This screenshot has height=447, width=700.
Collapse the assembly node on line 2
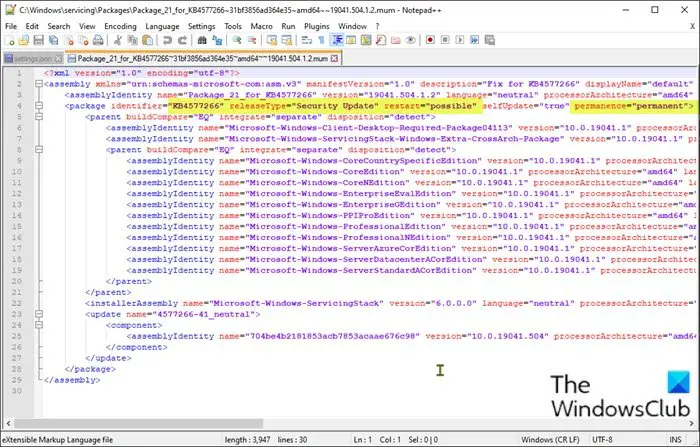click(x=39, y=84)
